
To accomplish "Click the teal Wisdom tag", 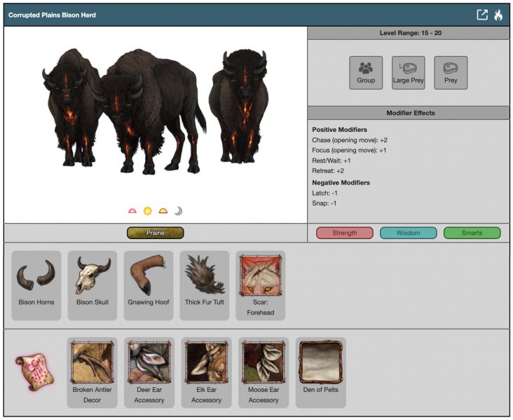I will tap(408, 233).
